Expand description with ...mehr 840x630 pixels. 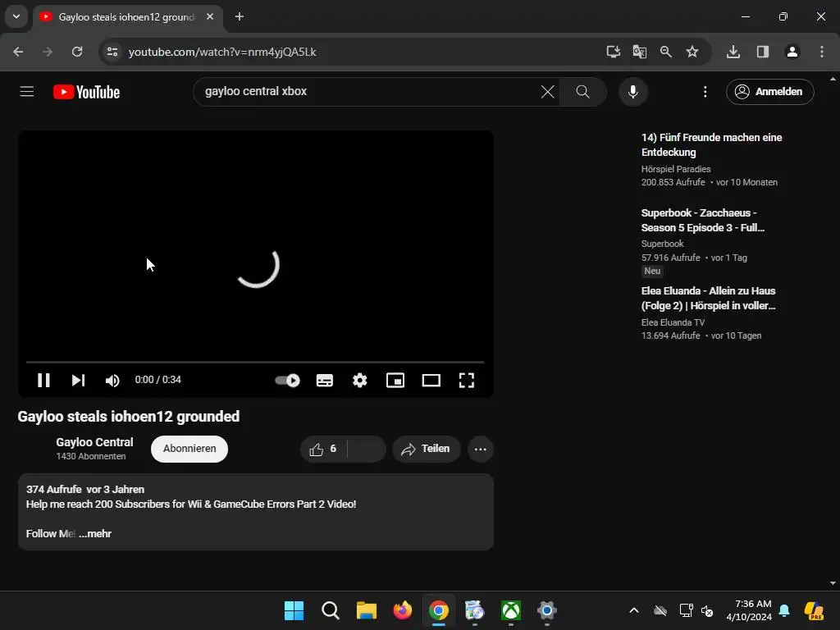pyautogui.click(x=95, y=533)
